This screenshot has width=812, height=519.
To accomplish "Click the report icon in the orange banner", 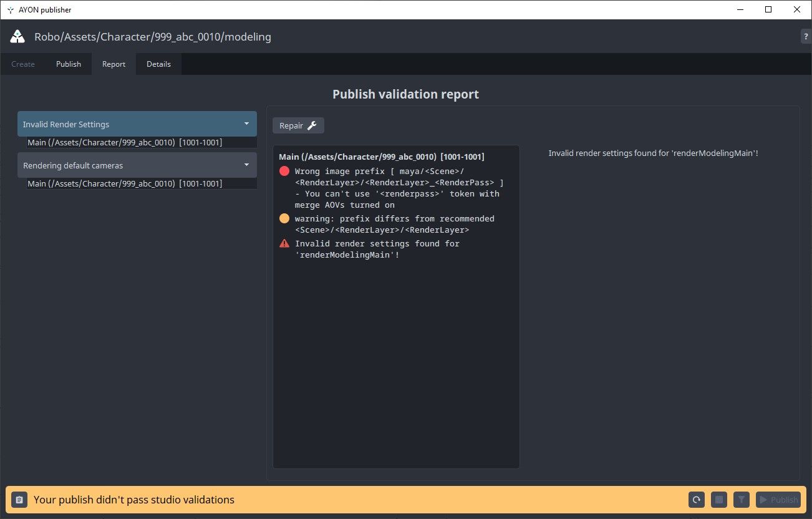I will 19,499.
